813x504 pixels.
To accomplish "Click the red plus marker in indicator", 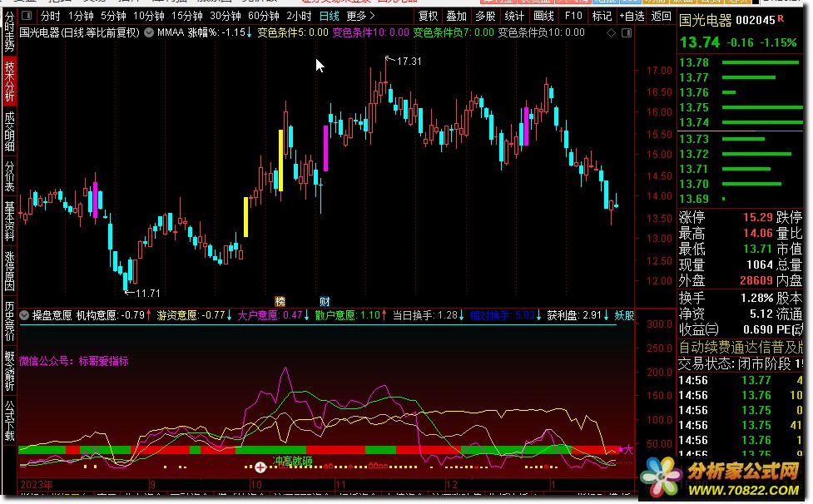I will pyautogui.click(x=260, y=467).
